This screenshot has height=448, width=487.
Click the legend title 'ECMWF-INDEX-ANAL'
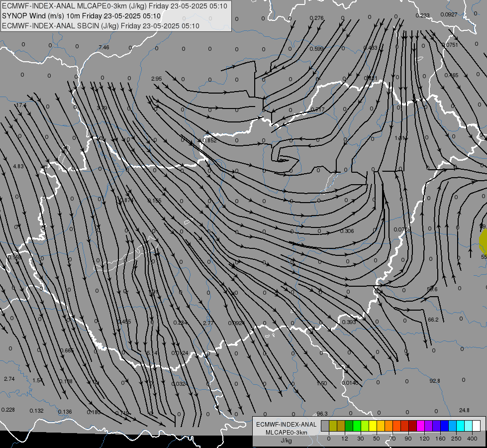(286, 425)
